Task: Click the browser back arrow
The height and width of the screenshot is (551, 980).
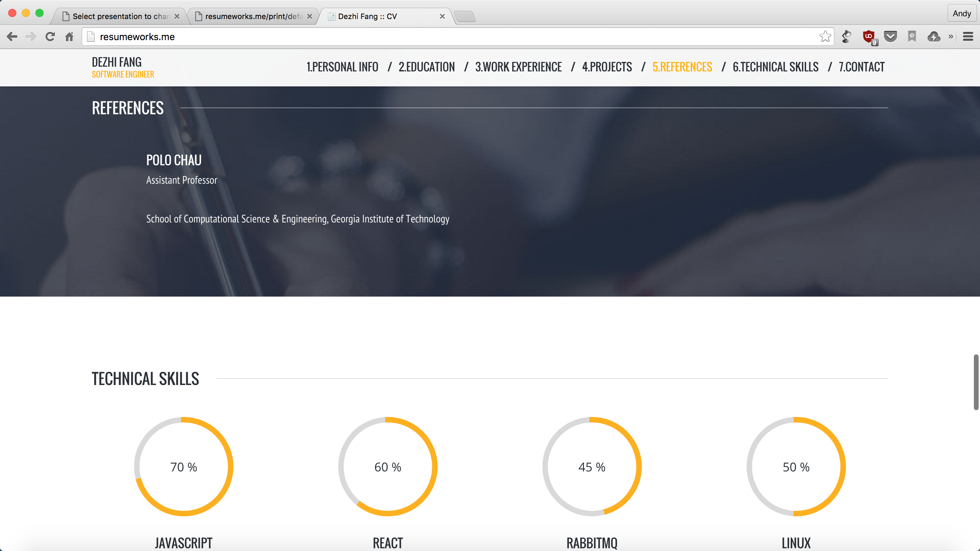Action: (12, 37)
